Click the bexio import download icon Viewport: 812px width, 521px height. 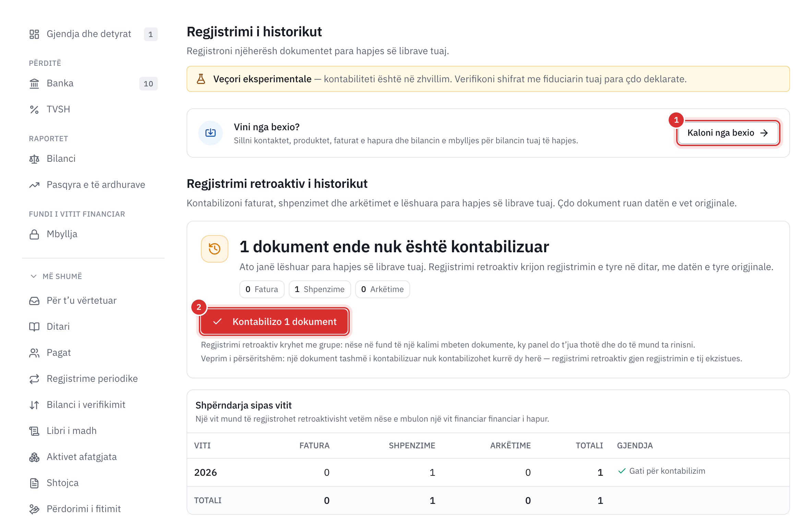tap(211, 133)
